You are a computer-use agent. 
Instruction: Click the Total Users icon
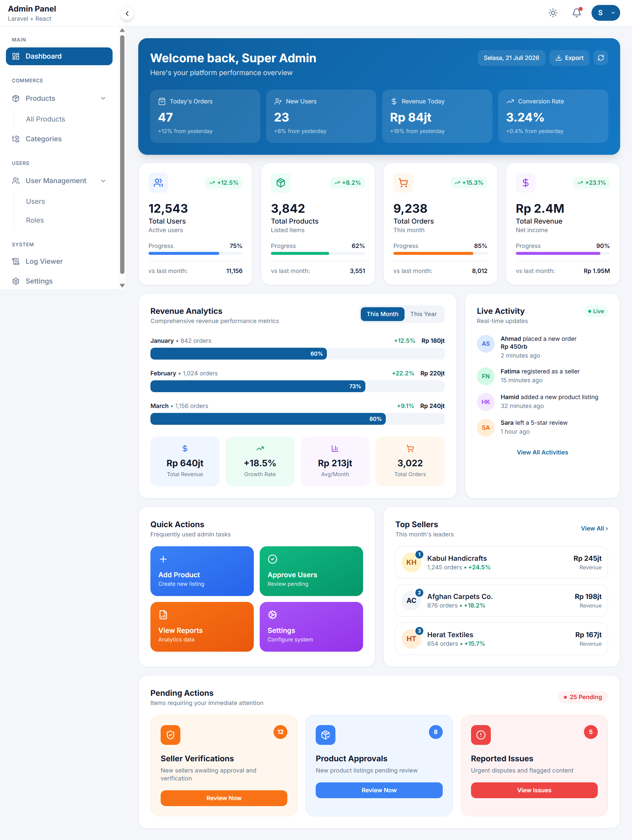tap(158, 183)
